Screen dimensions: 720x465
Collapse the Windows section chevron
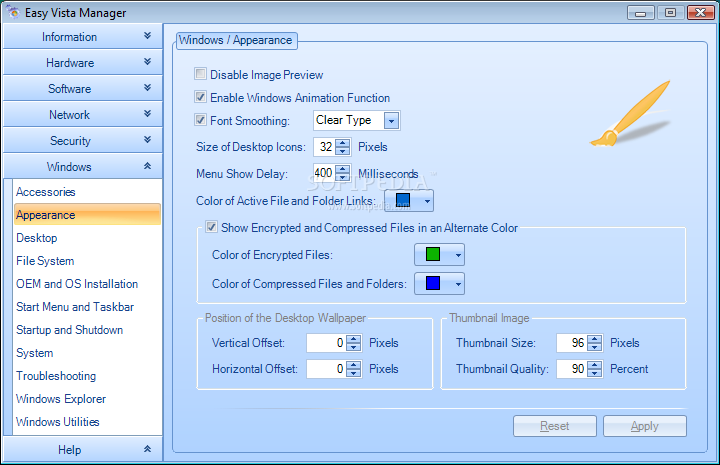pos(147,166)
